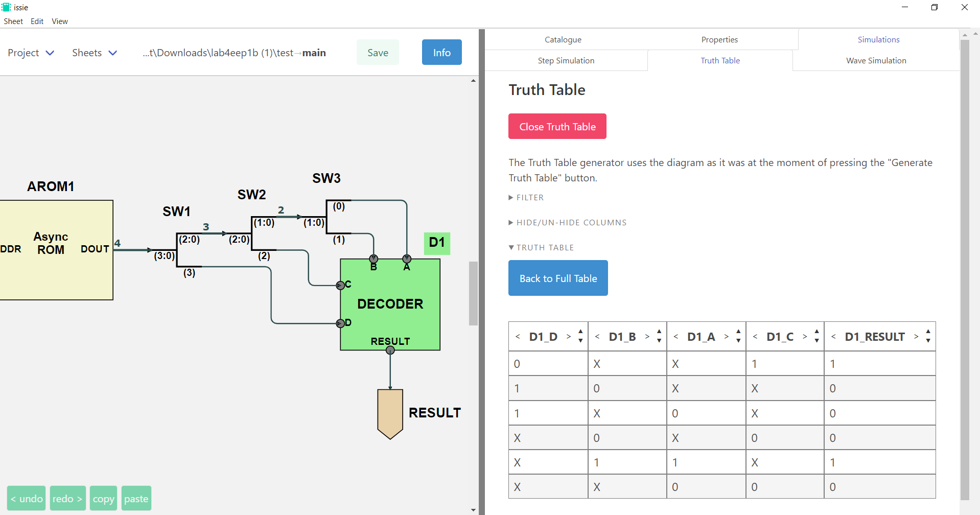This screenshot has width=980, height=515.
Task: Switch to Wave Simulation tab
Action: click(876, 60)
